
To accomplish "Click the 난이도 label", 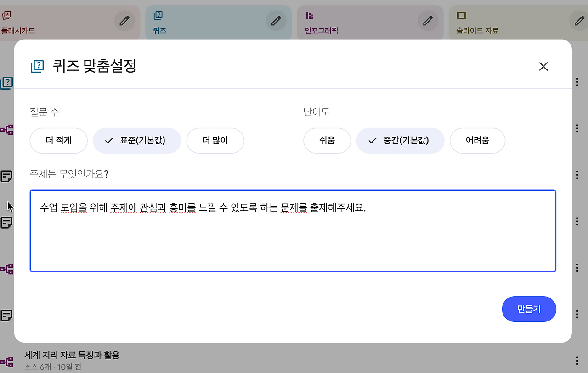I will (x=317, y=112).
